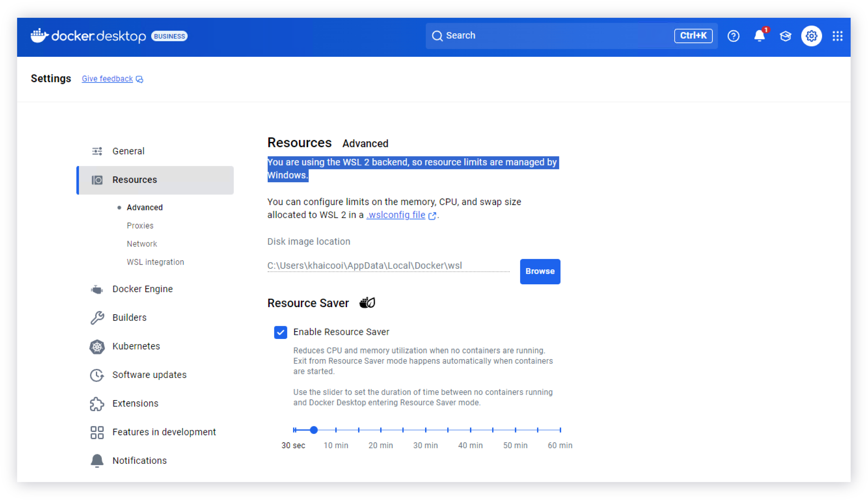
Task: Click the 50 min slider label
Action: (515, 445)
